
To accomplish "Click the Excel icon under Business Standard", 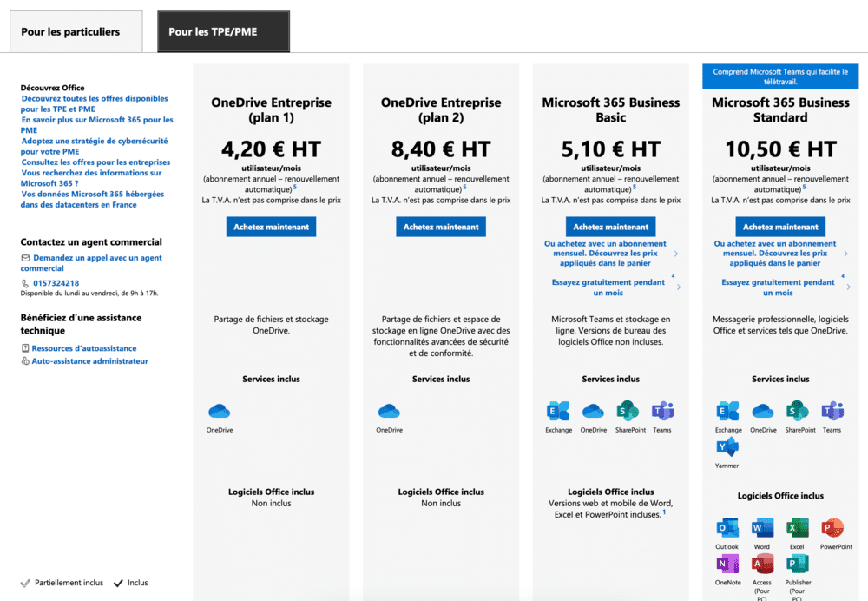I will point(797,527).
